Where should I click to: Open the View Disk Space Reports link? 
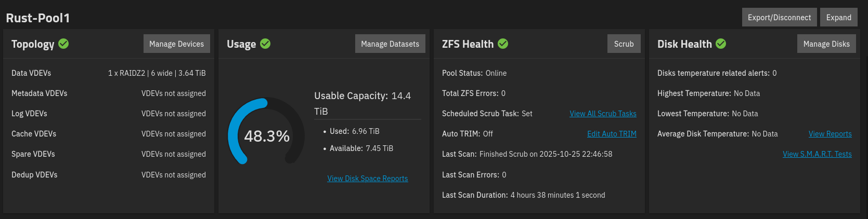click(x=367, y=179)
